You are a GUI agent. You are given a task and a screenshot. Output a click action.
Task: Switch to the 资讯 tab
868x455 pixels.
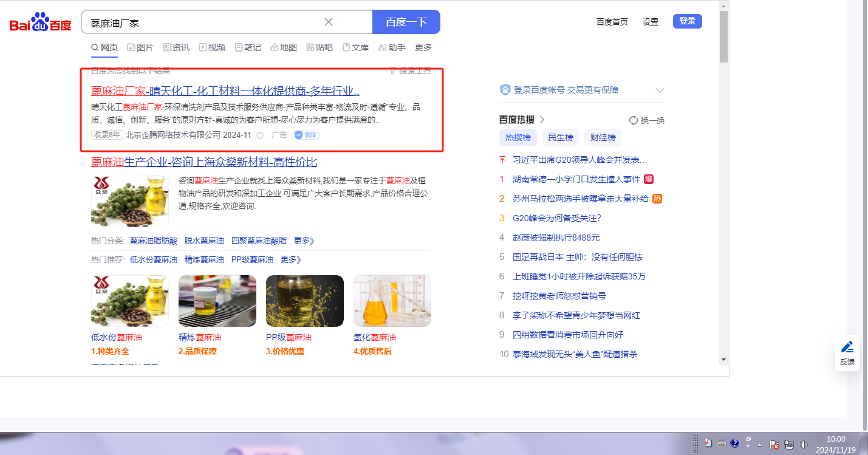176,47
